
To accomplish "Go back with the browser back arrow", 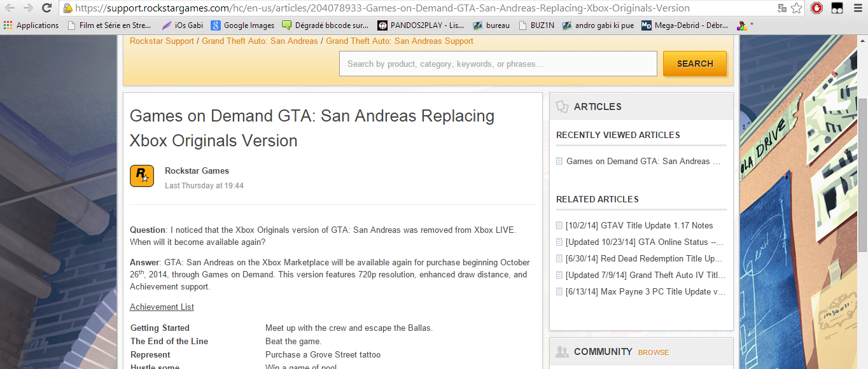I will (x=10, y=8).
